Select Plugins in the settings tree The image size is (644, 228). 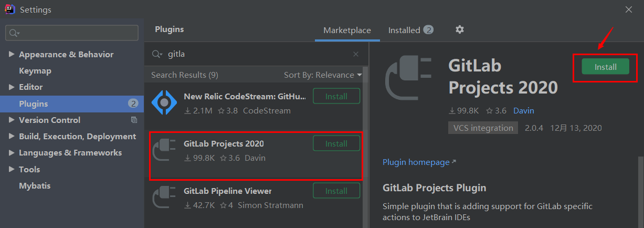click(x=72, y=103)
